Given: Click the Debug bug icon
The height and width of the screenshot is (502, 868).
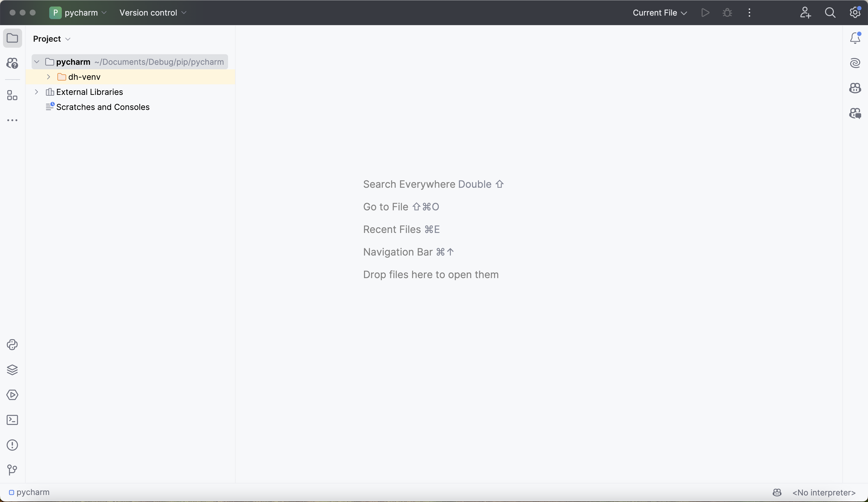Looking at the screenshot, I should click(727, 13).
